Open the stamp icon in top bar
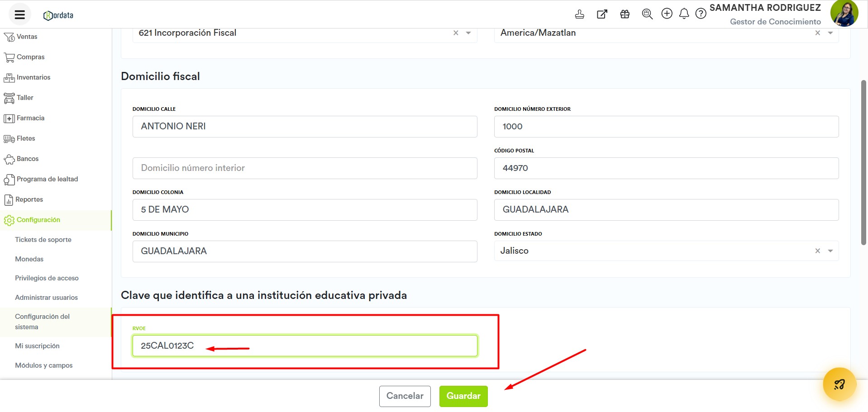 [x=579, y=14]
